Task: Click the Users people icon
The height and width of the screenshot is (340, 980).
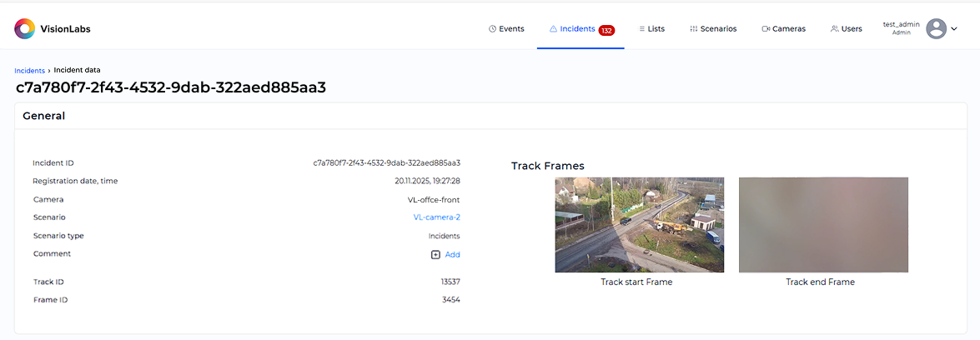Action: pyautogui.click(x=834, y=29)
